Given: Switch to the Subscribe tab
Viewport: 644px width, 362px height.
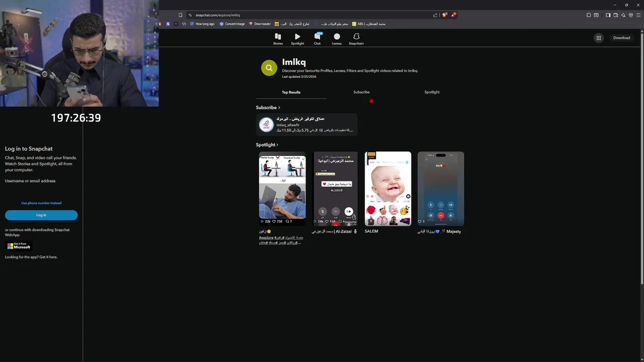Looking at the screenshot, I should tap(361, 92).
